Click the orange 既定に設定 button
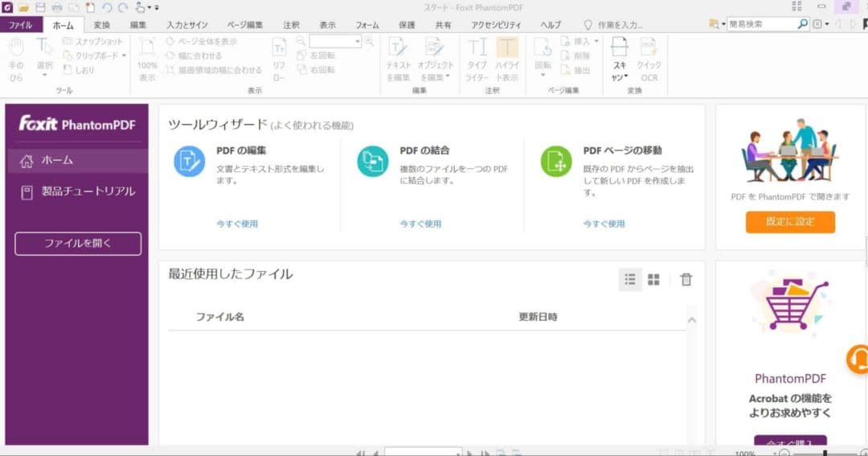The height and width of the screenshot is (456, 868). [x=790, y=222]
